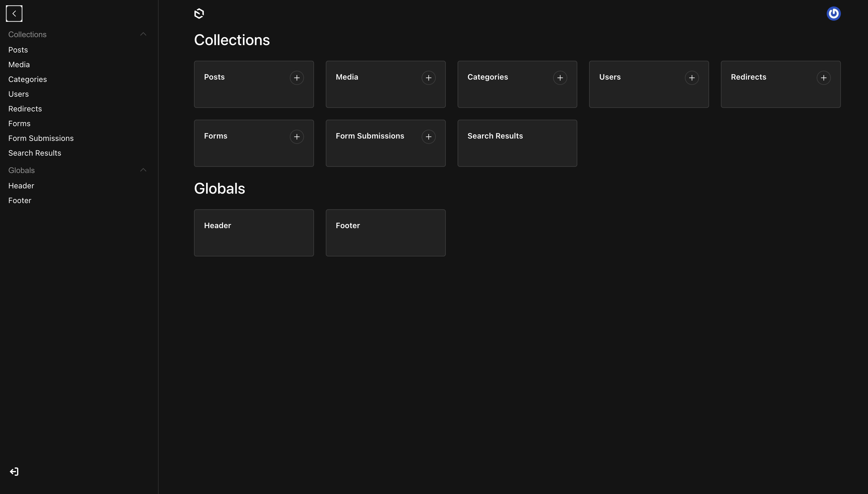Click the Payload logo icon

200,13
